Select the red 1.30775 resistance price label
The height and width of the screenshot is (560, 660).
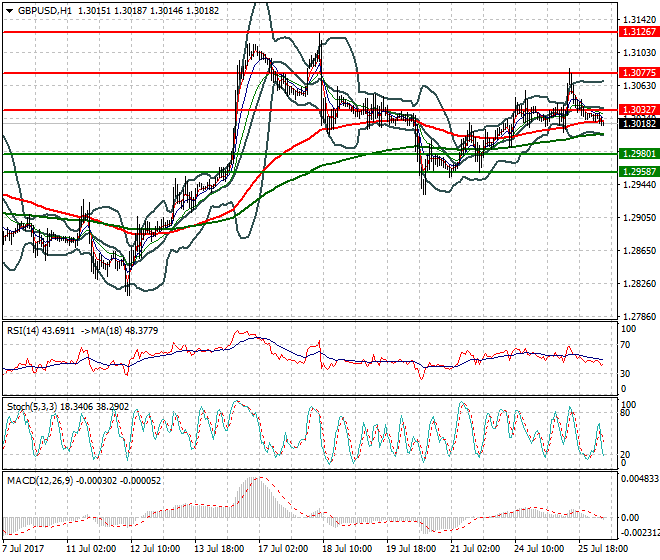[x=639, y=73]
